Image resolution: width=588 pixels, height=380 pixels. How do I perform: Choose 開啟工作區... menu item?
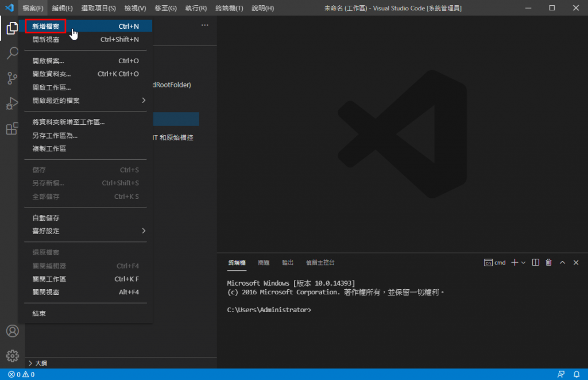coord(86,87)
